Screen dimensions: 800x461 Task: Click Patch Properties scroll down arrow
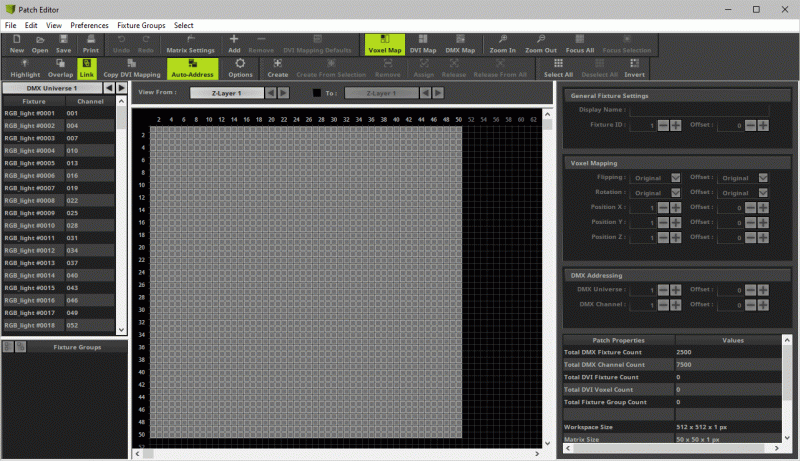(x=787, y=438)
